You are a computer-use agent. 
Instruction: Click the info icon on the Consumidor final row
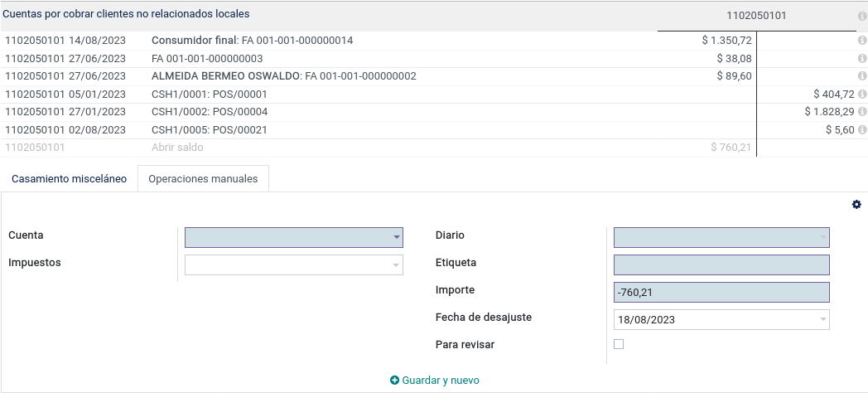click(862, 41)
